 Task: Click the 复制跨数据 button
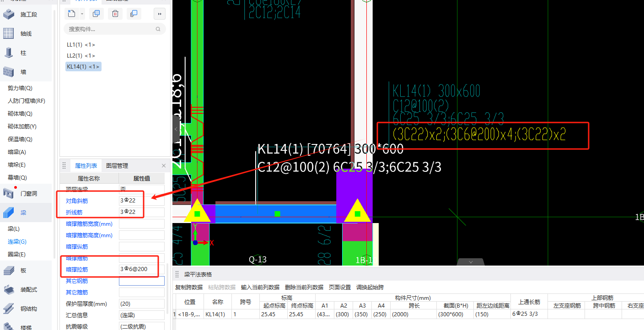pyautogui.click(x=189, y=287)
